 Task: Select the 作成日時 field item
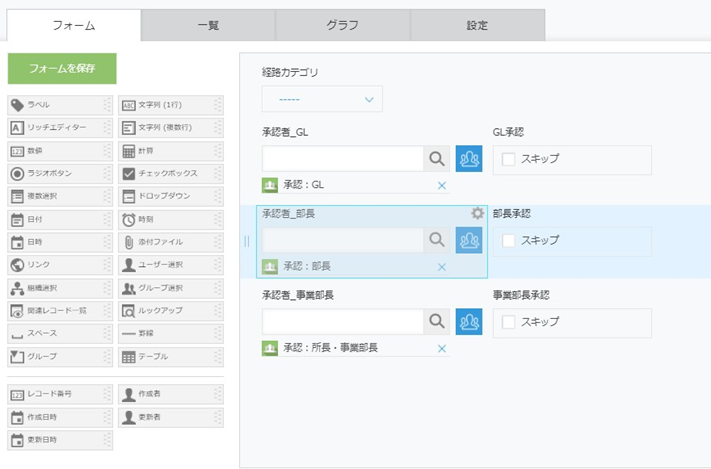tap(60, 417)
